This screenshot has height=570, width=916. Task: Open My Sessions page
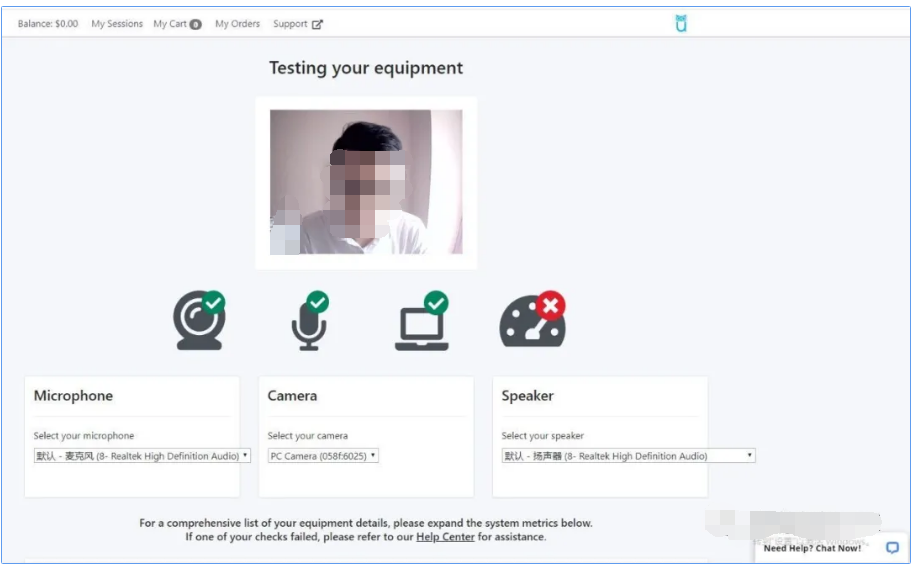tap(117, 24)
